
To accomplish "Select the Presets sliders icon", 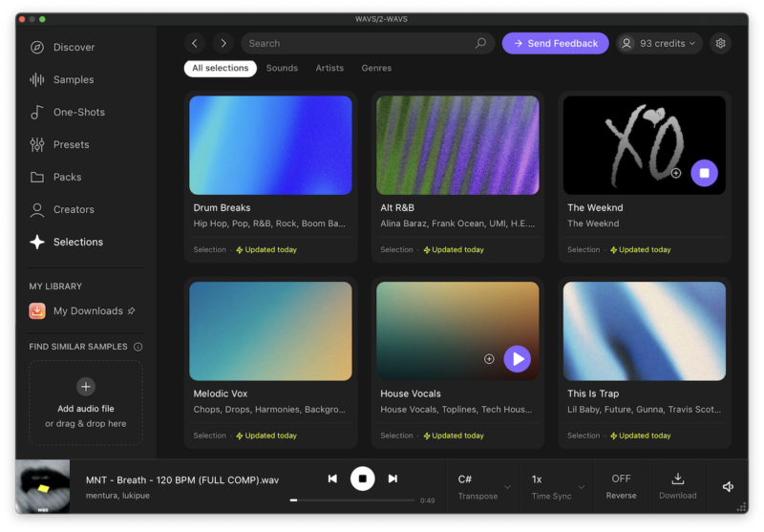I will coord(37,144).
